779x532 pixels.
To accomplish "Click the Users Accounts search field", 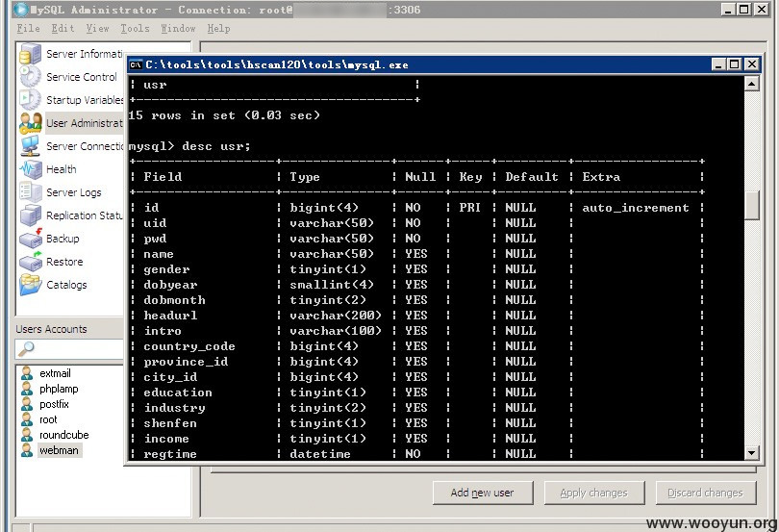I will 69,349.
